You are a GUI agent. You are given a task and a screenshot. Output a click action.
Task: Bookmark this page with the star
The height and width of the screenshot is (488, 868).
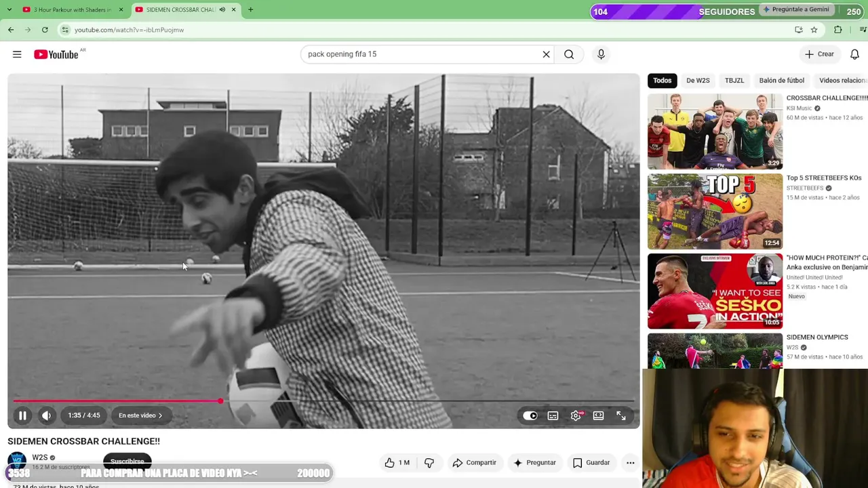pyautogui.click(x=814, y=30)
